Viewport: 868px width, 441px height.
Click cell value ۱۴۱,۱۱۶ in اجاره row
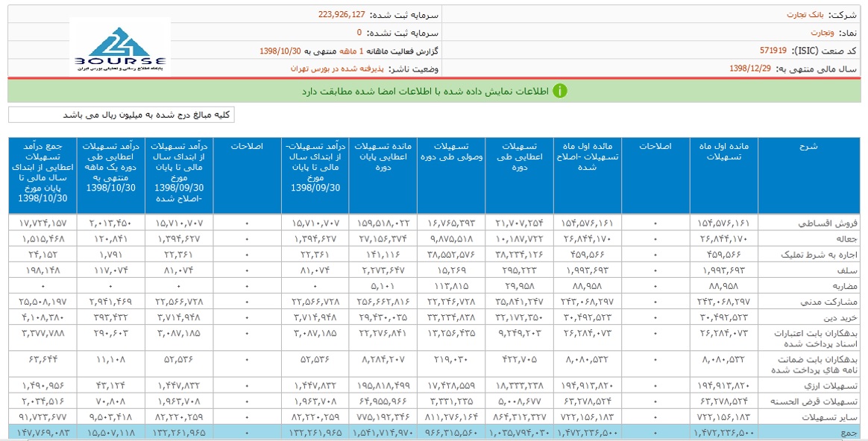(383, 255)
